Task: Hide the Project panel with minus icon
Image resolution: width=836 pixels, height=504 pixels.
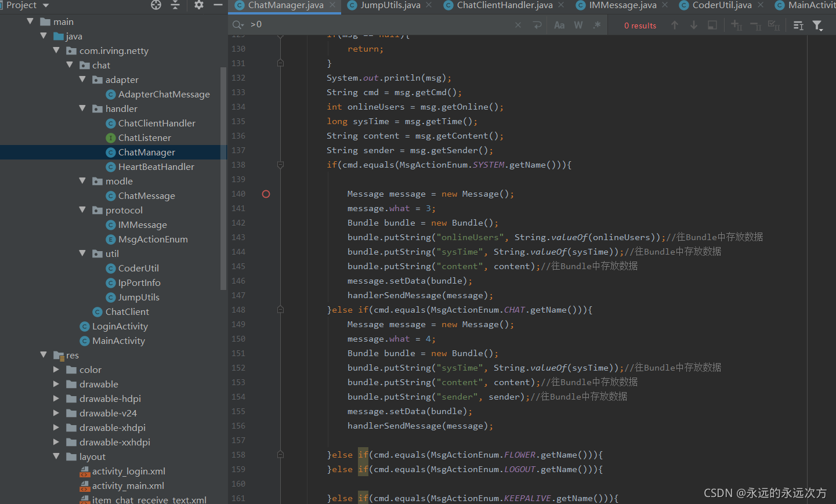Action: (x=218, y=5)
